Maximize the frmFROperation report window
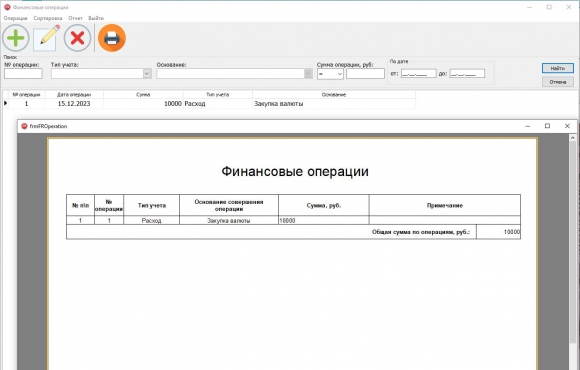Viewport: 580px width, 370px height. coord(547,126)
